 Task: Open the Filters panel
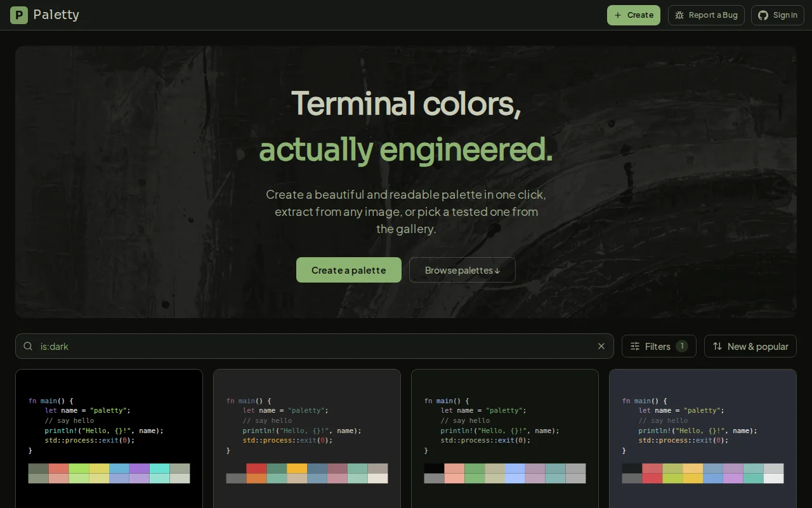coord(659,346)
